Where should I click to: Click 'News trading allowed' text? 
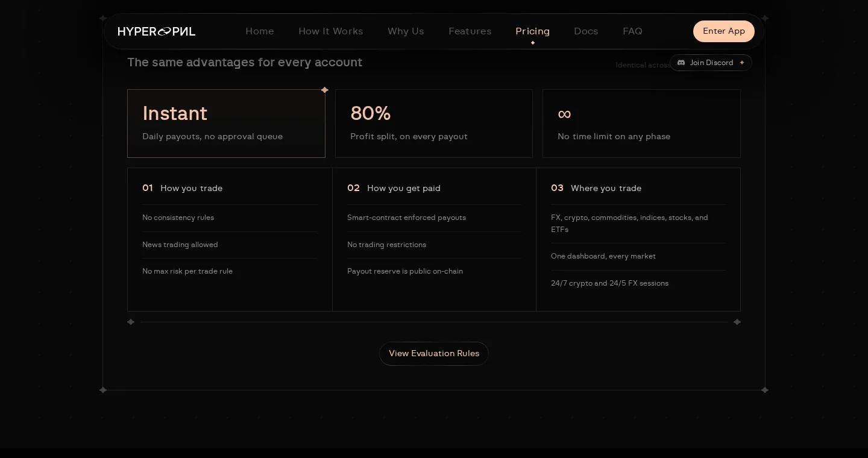tap(180, 245)
